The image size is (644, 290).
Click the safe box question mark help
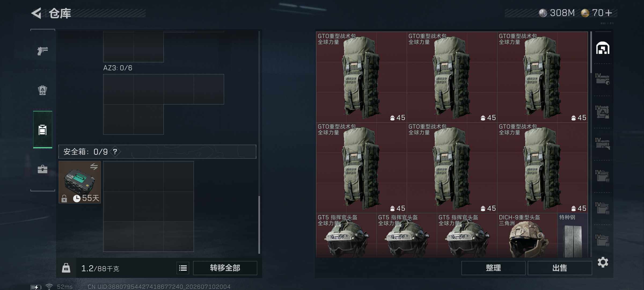115,152
